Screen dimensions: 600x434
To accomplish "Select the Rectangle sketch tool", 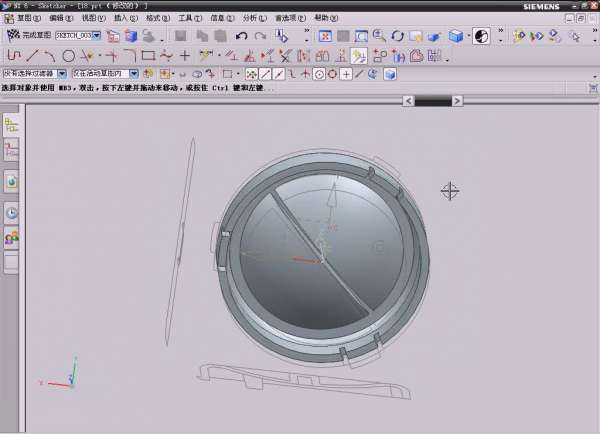I will pyautogui.click(x=148, y=56).
